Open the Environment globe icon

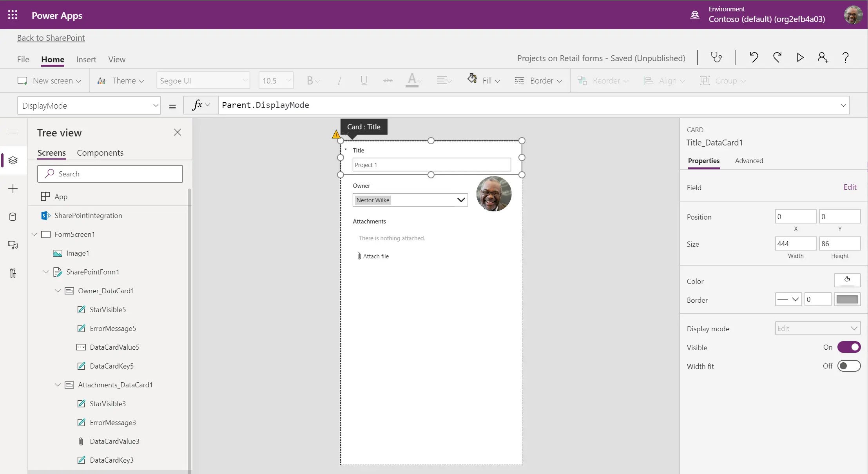coord(695,15)
